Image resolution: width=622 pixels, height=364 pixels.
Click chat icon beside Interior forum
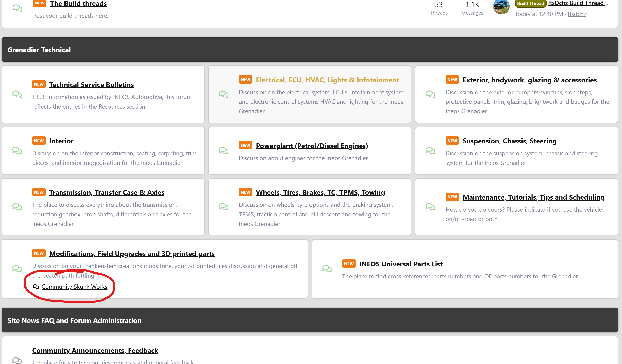[x=17, y=150]
